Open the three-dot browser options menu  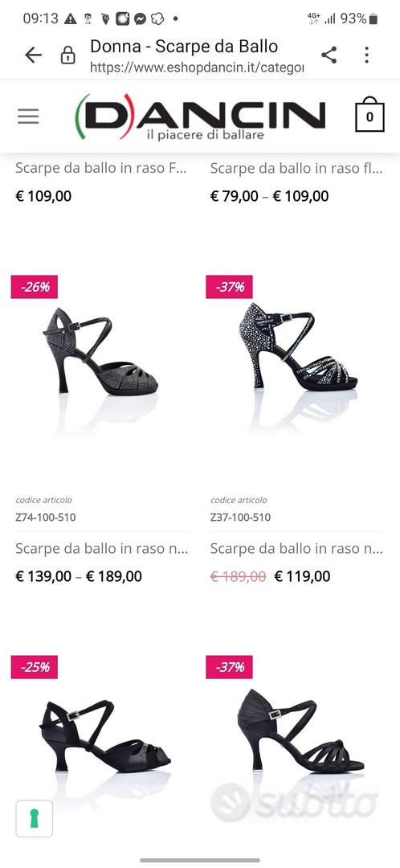(367, 55)
